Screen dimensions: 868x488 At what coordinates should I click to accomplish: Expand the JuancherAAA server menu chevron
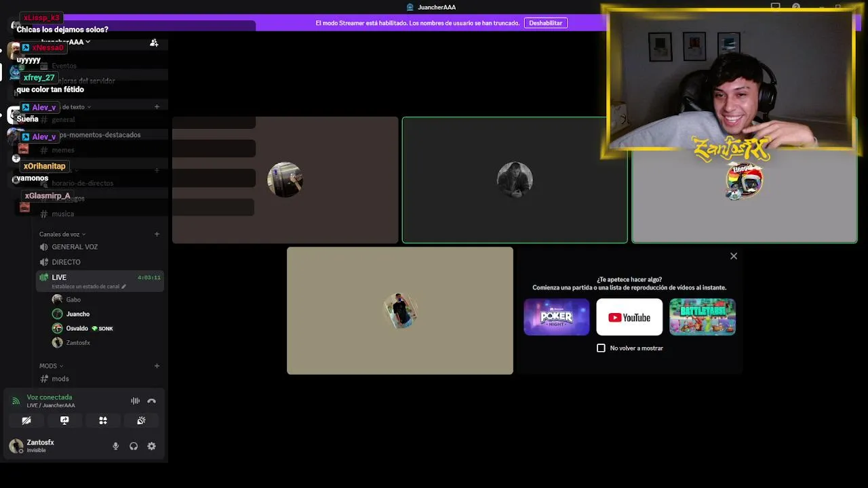click(x=88, y=42)
